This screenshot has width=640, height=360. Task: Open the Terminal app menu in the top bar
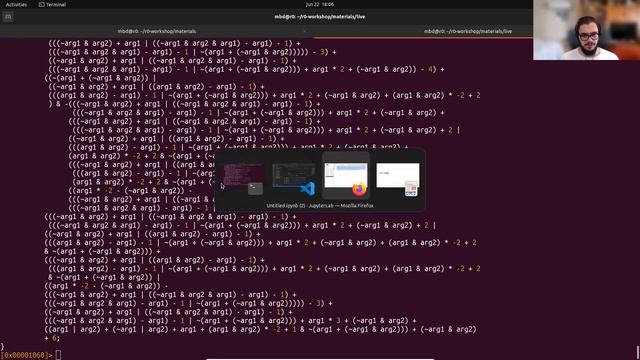pyautogui.click(x=52, y=4)
